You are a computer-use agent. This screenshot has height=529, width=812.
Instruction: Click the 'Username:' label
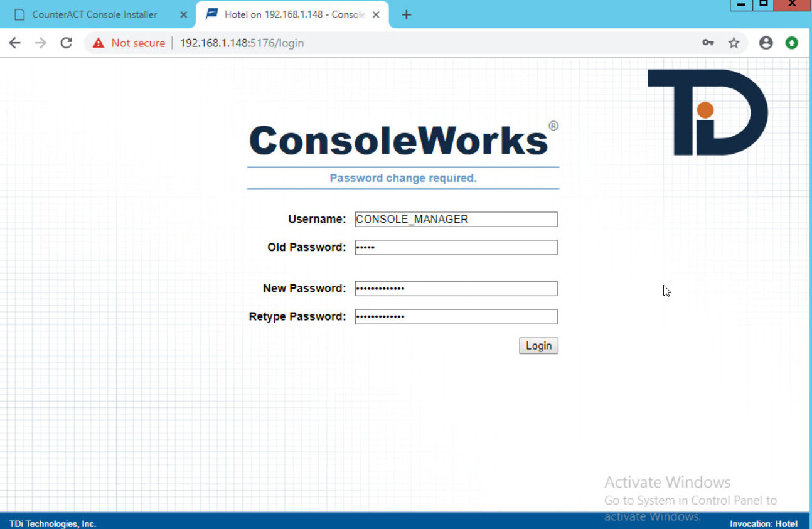coord(317,219)
